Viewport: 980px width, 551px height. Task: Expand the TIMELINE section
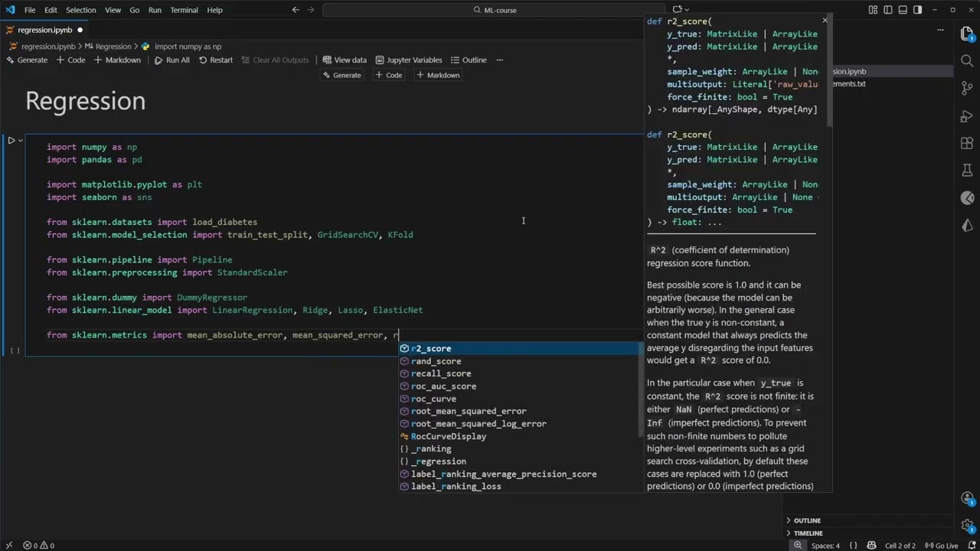coord(808,533)
